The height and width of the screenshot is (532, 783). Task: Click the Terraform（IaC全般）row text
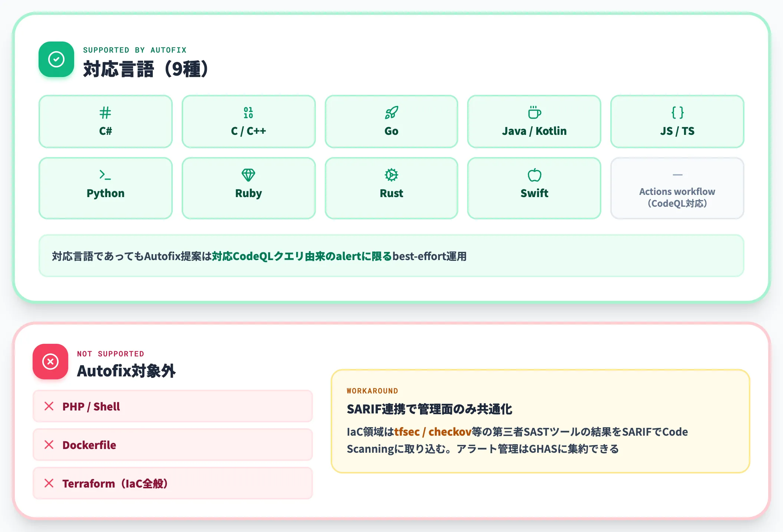pos(116,483)
